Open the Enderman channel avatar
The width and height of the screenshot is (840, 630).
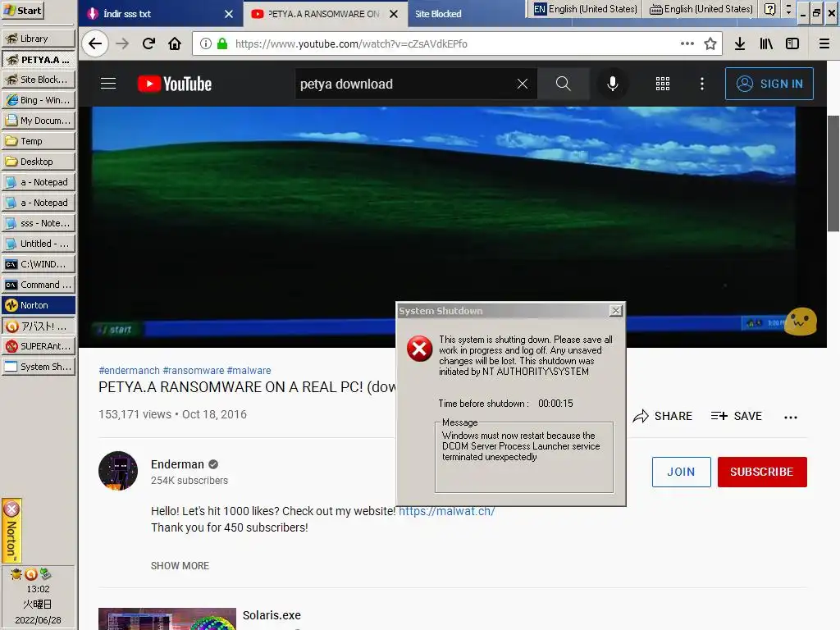118,470
